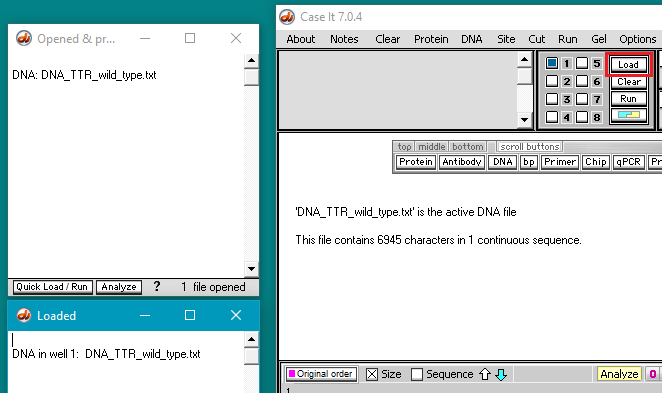Select the scroll buttons tab
The image size is (662, 393).
pyautogui.click(x=529, y=146)
